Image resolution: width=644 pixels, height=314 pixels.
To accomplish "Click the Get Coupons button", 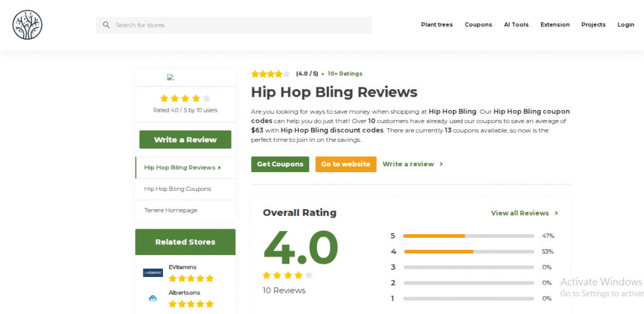I will coord(280,164).
